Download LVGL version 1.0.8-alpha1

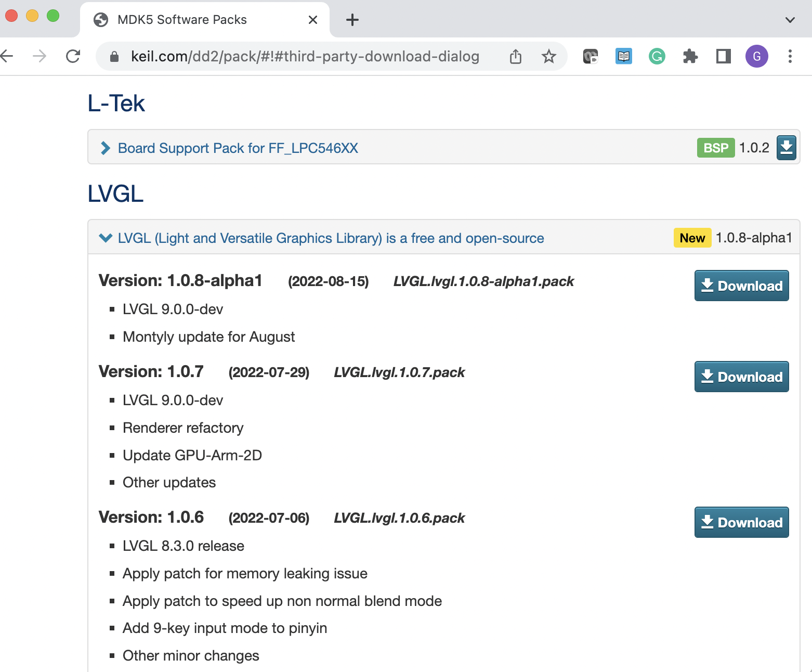point(741,286)
